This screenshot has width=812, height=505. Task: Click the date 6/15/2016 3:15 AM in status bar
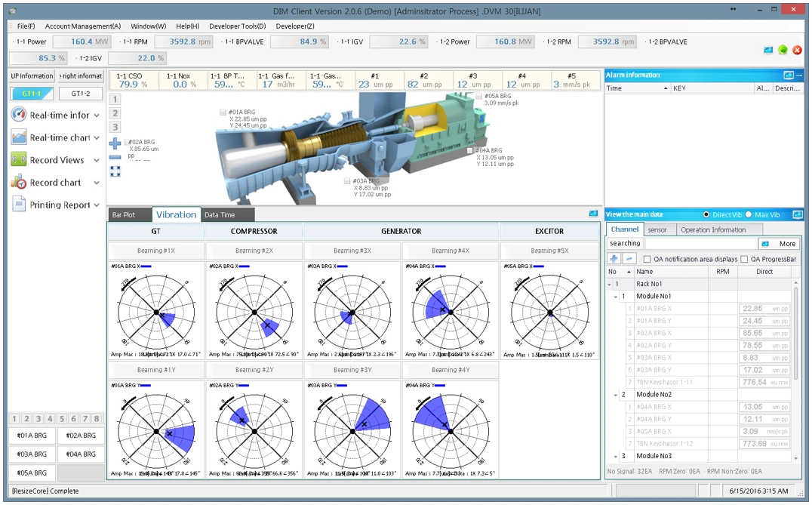pos(758,491)
